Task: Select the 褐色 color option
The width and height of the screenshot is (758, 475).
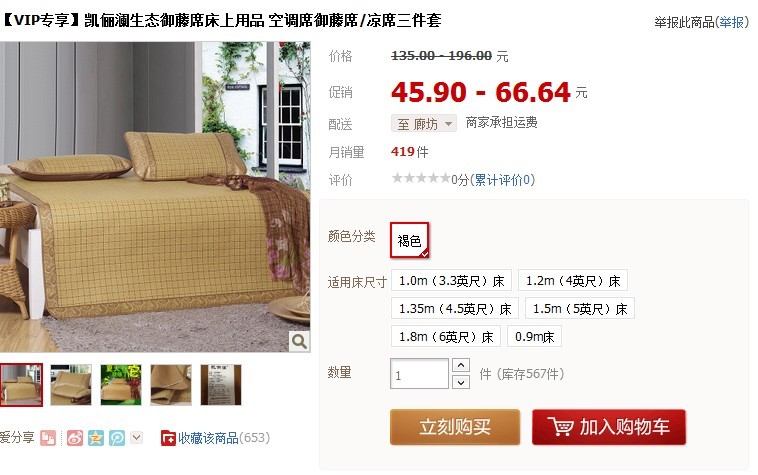Action: point(409,240)
